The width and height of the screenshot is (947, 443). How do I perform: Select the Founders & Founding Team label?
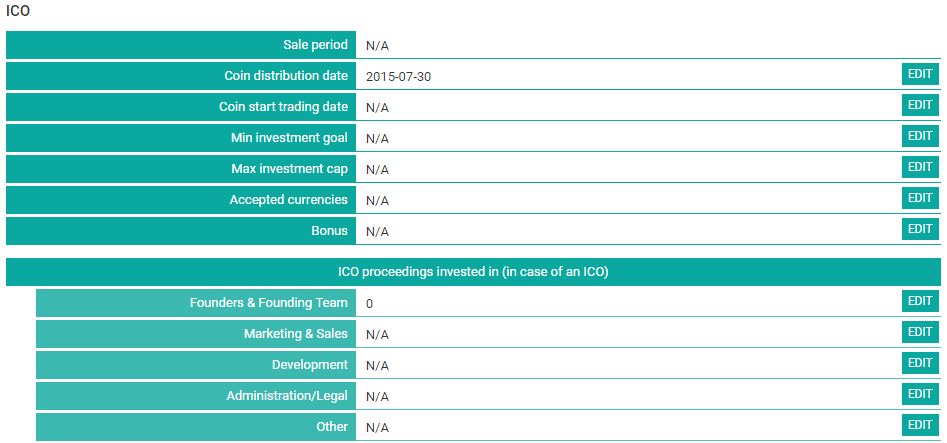click(269, 303)
